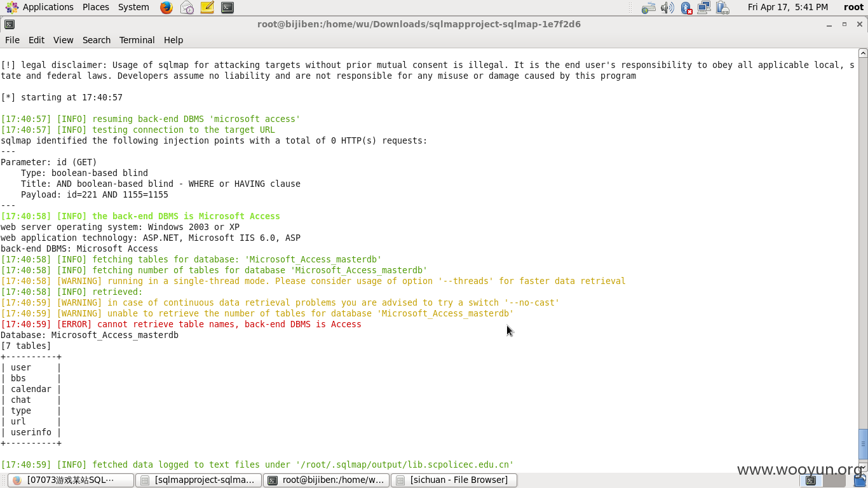Click the keyboard input method tray icon
This screenshot has width=868, height=488.
click(x=648, y=8)
